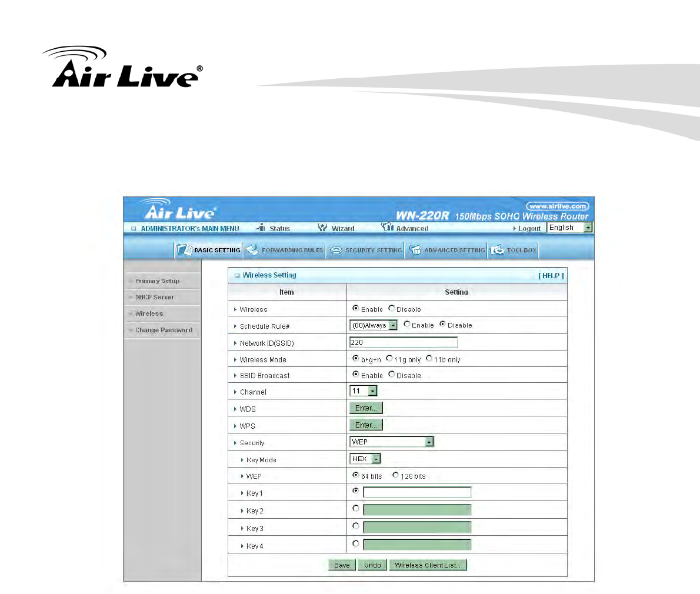Open Primary Setup in the sidebar
Viewport: 700px width, 594px height.
tap(157, 281)
